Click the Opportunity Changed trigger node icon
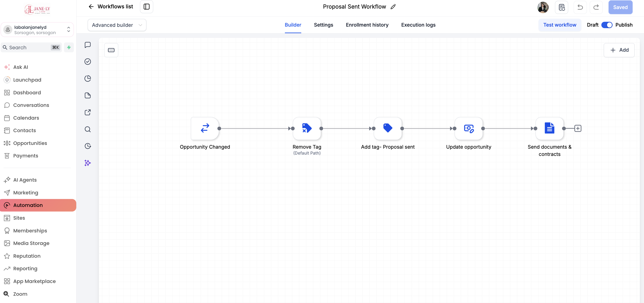 click(205, 128)
